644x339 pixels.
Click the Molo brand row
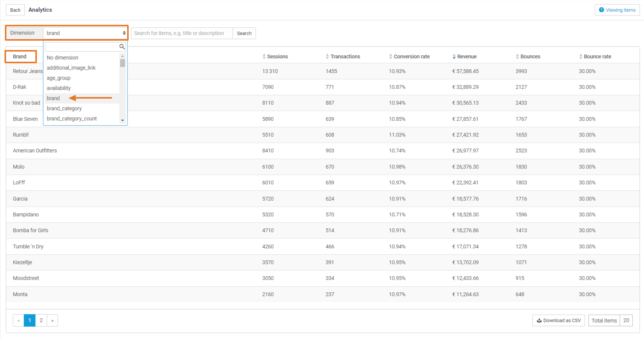point(323,167)
